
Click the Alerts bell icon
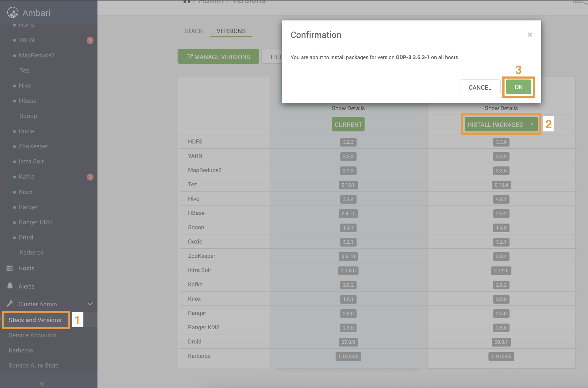click(10, 286)
